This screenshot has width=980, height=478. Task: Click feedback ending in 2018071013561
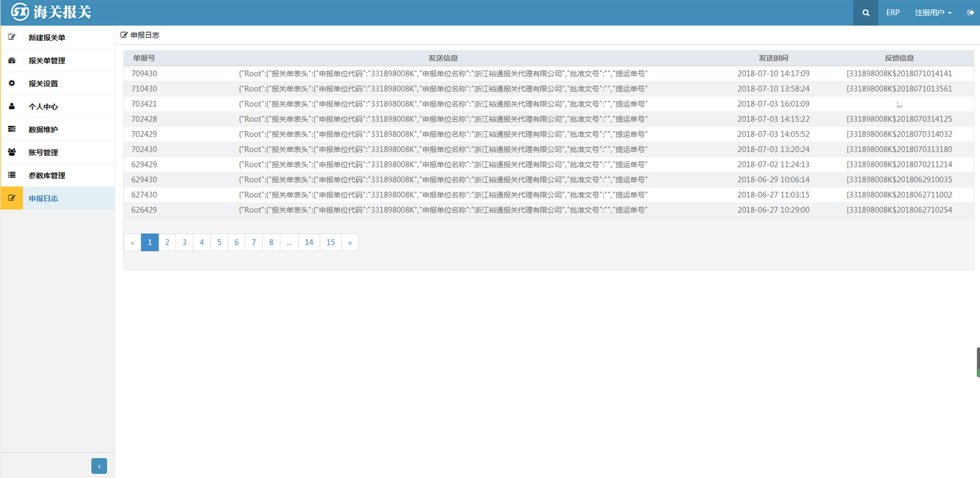coord(899,89)
